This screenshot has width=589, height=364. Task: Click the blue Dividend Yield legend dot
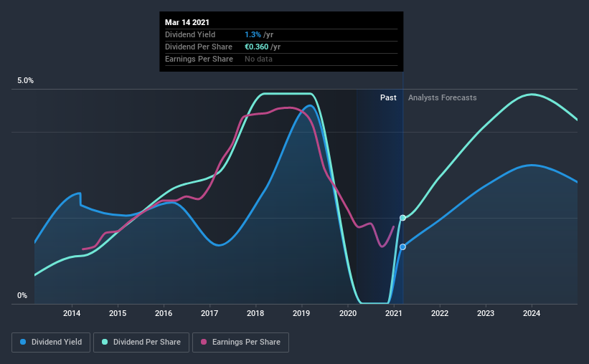23,342
